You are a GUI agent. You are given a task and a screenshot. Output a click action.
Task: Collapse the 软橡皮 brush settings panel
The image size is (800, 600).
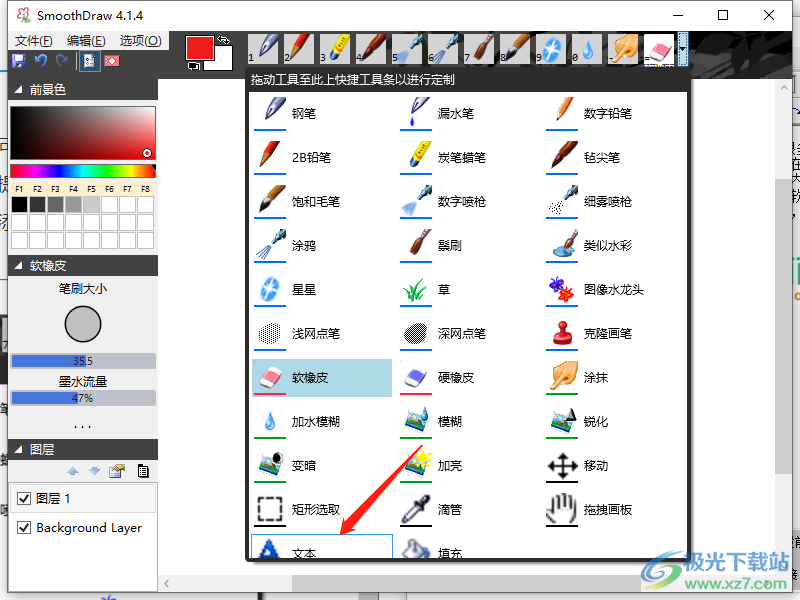[18, 265]
